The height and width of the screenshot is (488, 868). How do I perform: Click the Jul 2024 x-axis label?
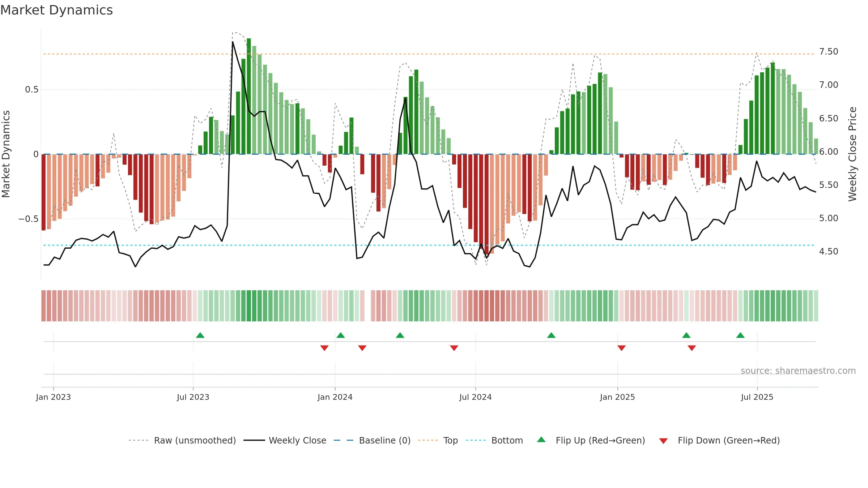pos(476,397)
